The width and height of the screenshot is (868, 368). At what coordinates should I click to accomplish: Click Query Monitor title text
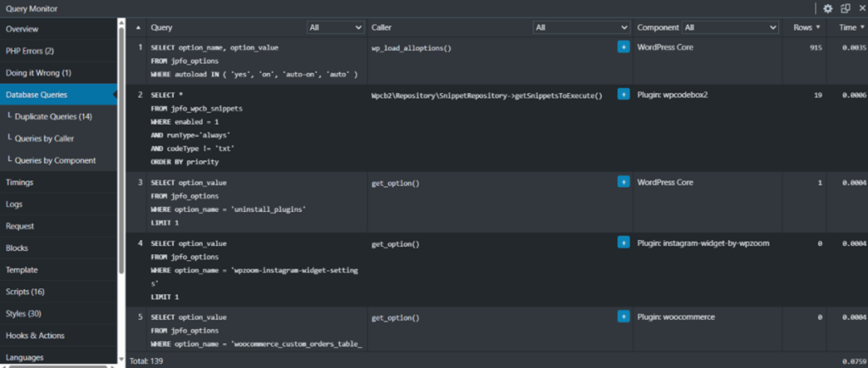31,8
